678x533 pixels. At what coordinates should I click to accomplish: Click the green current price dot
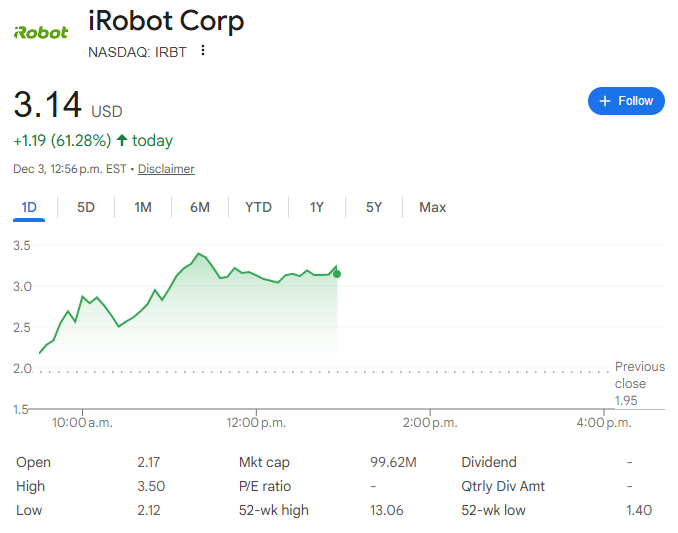point(337,273)
